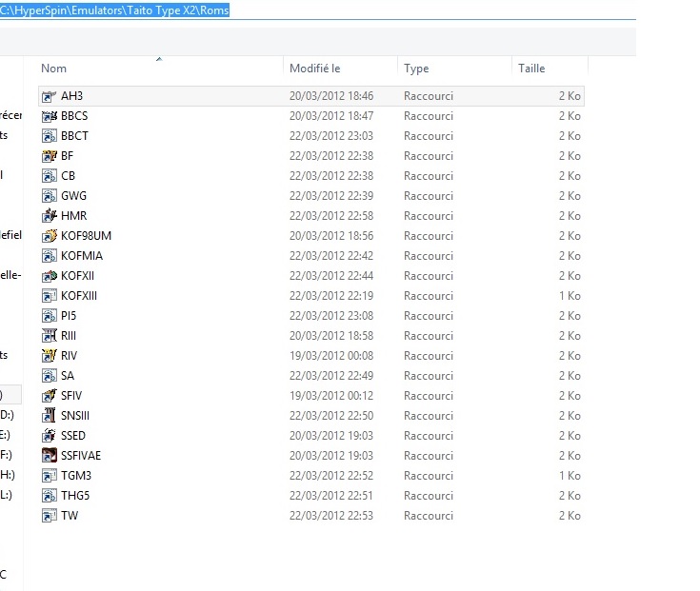700x591 pixels.
Task: Click the KOFMIA shortcut icon
Action: click(50, 256)
